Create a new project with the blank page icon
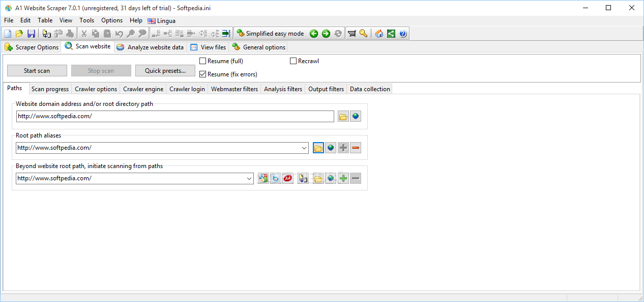This screenshot has width=644, height=302. click(8, 34)
